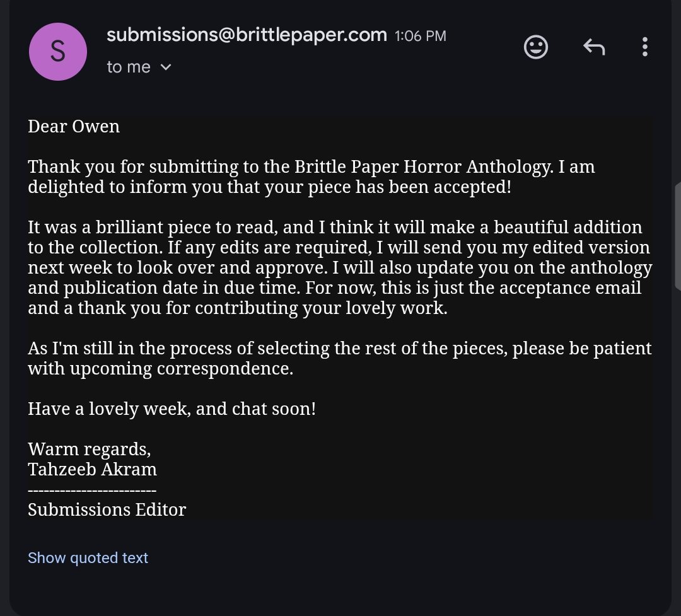The height and width of the screenshot is (616, 681).
Task: Click the 'Have a lovely week' line
Action: (x=172, y=409)
